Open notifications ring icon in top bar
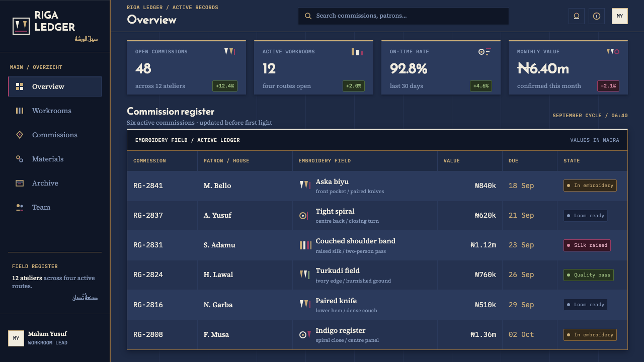This screenshot has width=644, height=362. point(577,16)
